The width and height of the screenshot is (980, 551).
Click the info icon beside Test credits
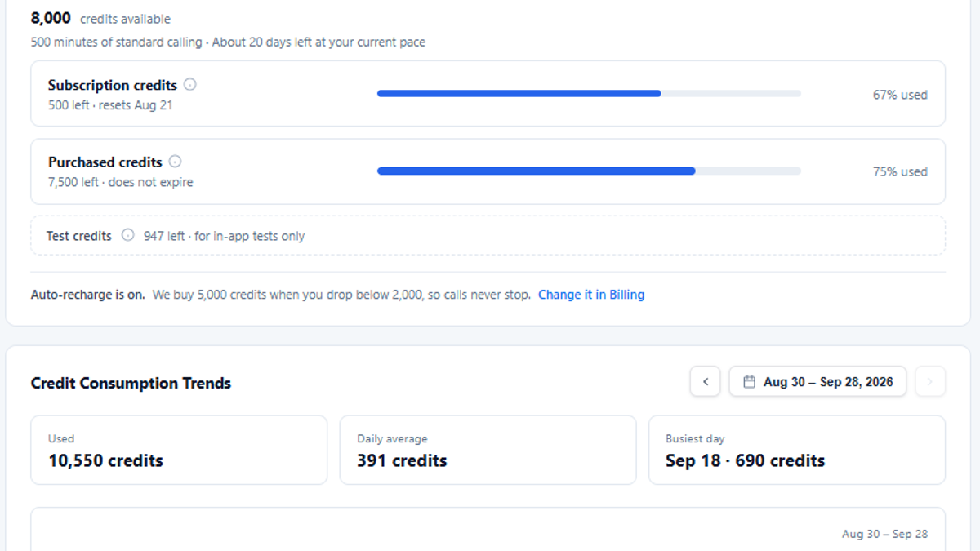click(x=127, y=235)
